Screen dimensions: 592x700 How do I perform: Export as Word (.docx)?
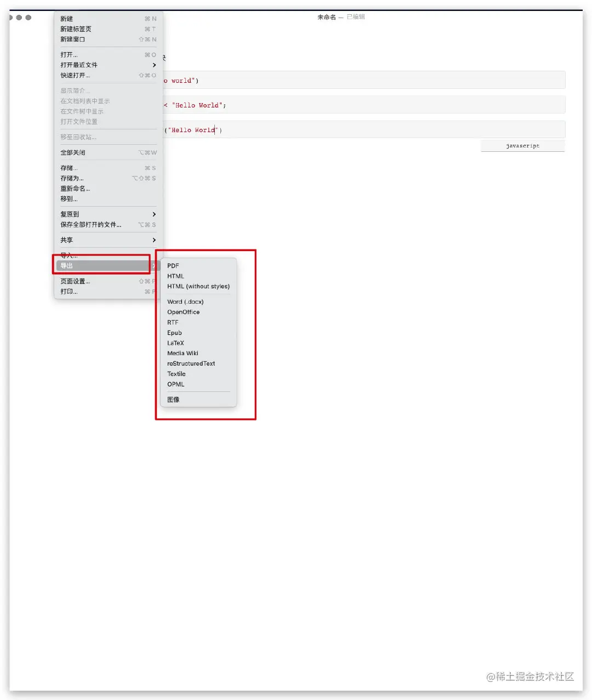pyautogui.click(x=198, y=301)
